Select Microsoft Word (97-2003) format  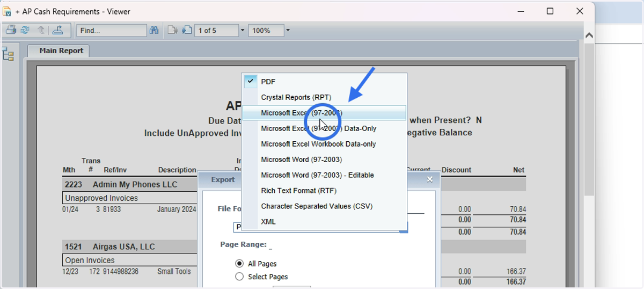coord(324,160)
